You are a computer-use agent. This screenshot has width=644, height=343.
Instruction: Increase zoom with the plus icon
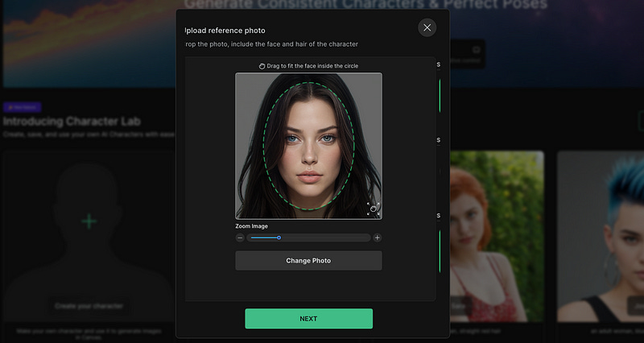[378, 238]
